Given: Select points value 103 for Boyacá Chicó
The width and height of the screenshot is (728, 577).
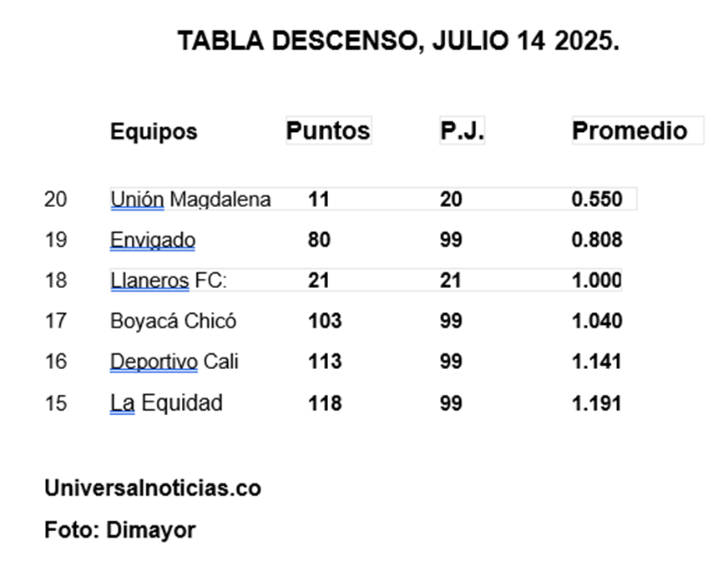Looking at the screenshot, I should [325, 321].
